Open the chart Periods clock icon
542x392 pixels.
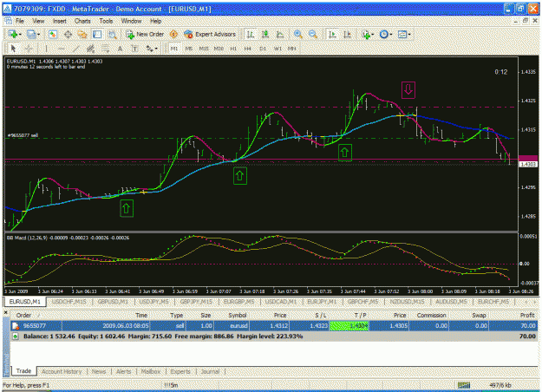(x=383, y=34)
